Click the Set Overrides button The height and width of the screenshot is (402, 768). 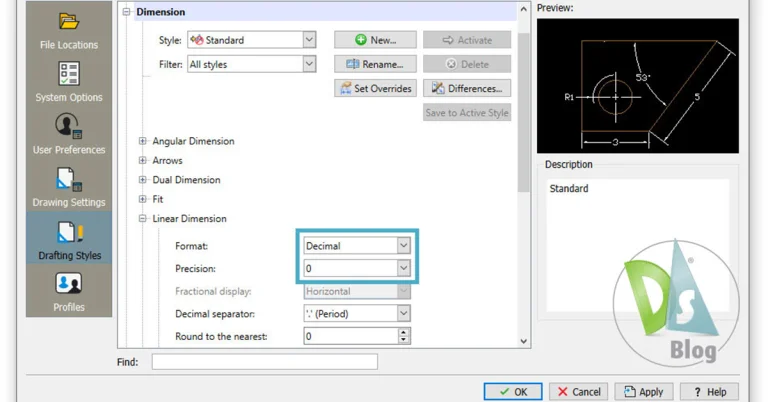coord(374,88)
